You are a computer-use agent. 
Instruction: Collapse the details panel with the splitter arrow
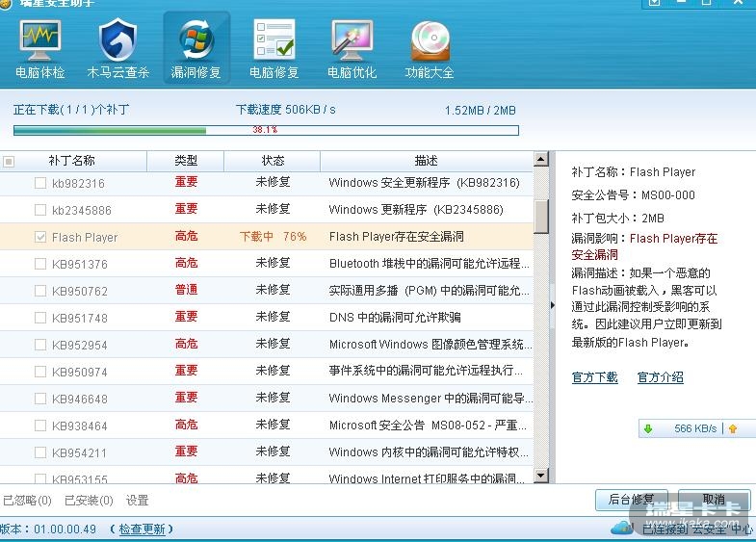(x=553, y=305)
